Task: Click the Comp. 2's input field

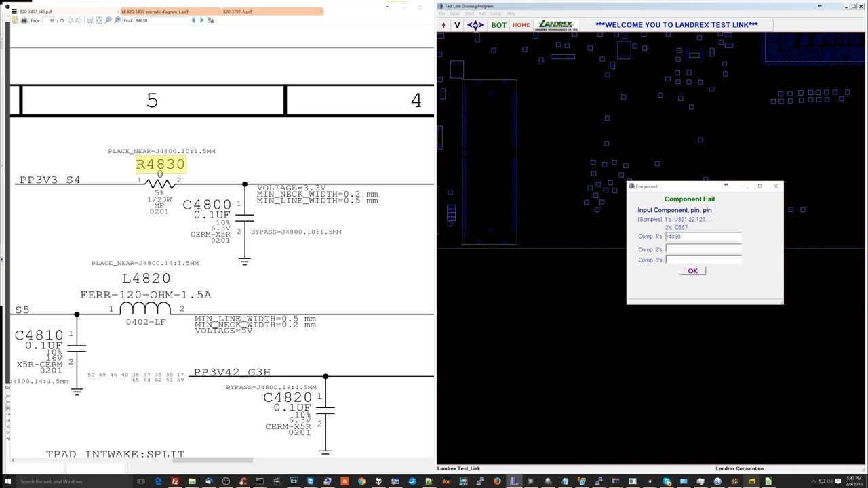Action: click(703, 249)
